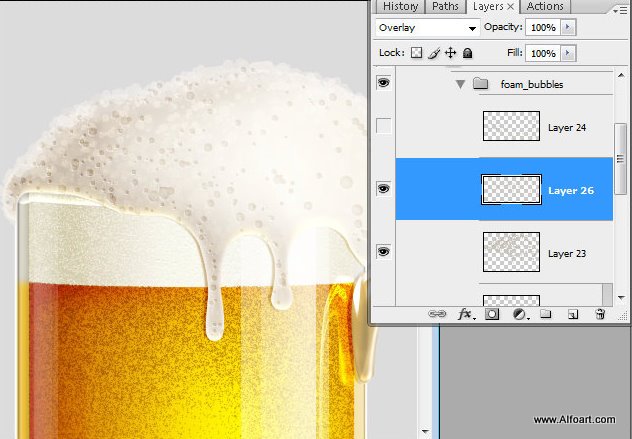This screenshot has height=439, width=632.
Task: Create a new group folder
Action: (x=545, y=314)
